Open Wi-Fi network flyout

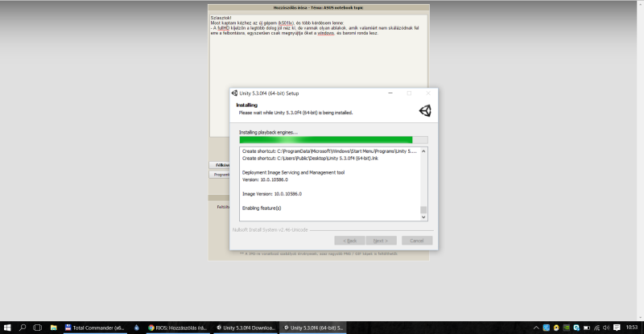597,328
